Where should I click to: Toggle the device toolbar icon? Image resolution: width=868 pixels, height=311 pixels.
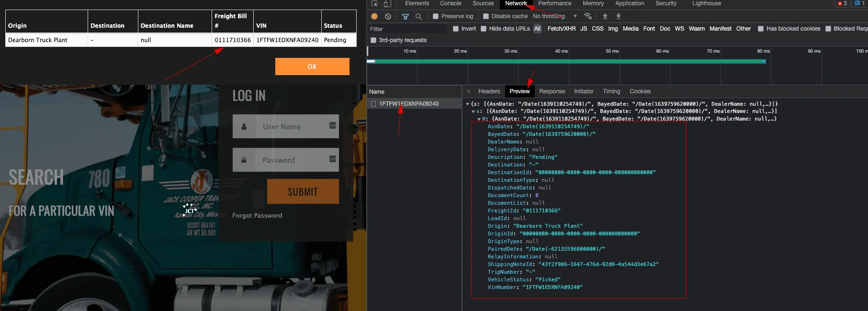point(387,4)
